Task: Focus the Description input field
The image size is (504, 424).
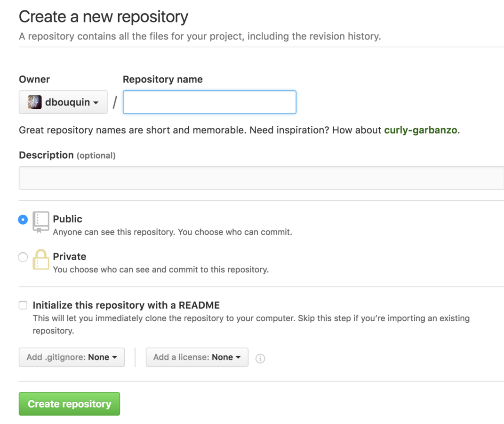Action: 261,178
